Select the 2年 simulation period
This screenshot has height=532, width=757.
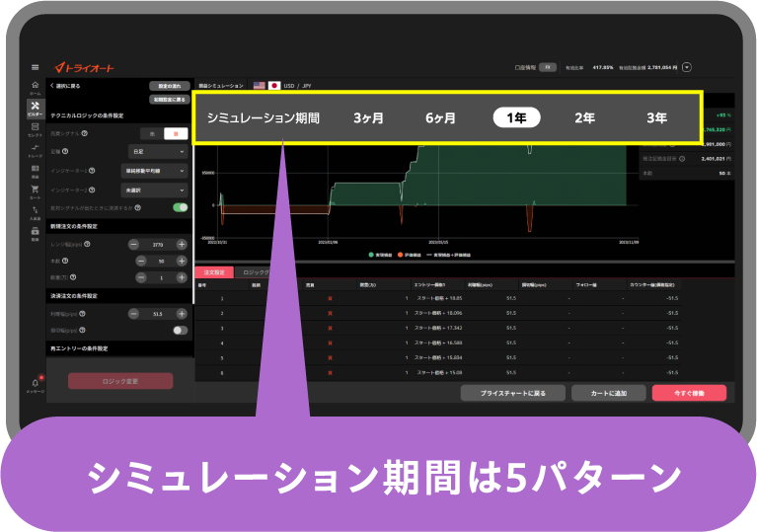click(x=584, y=117)
